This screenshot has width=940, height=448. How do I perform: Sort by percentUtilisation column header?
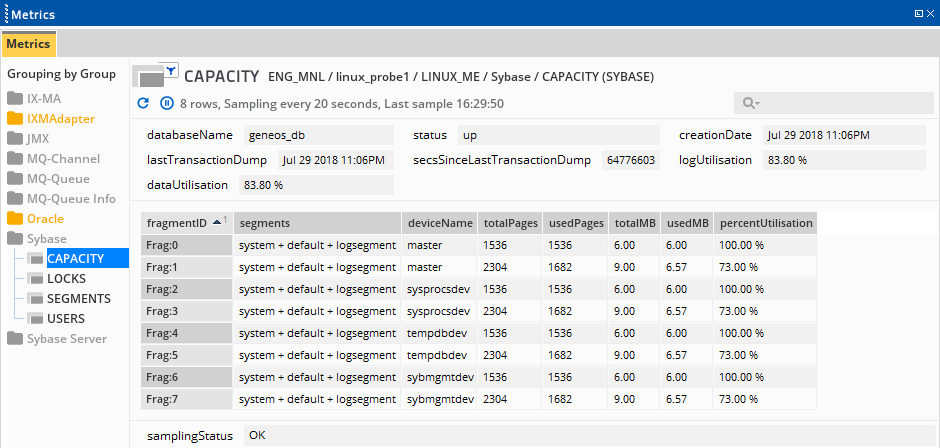pyautogui.click(x=766, y=223)
